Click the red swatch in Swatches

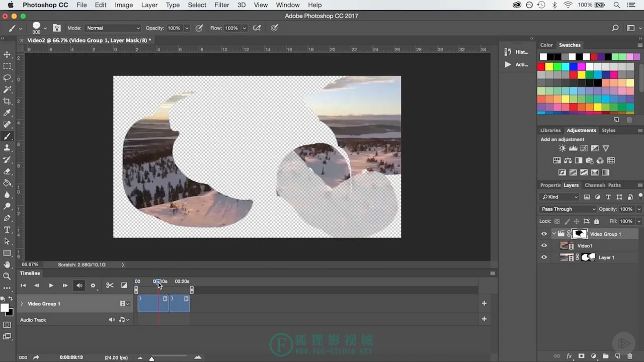coord(541,66)
